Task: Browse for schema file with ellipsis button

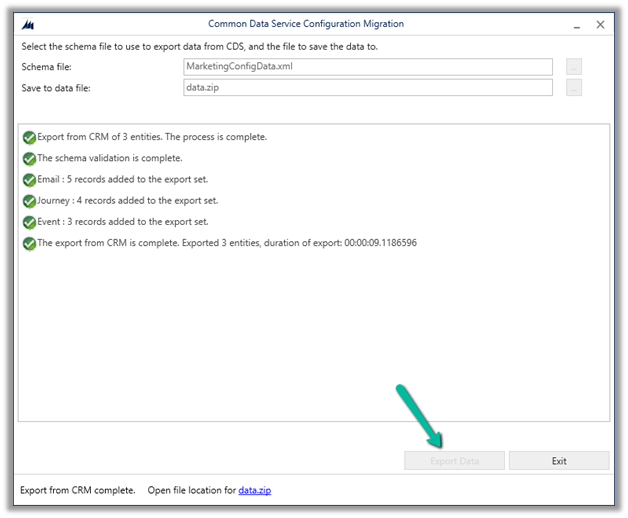Action: click(x=574, y=67)
